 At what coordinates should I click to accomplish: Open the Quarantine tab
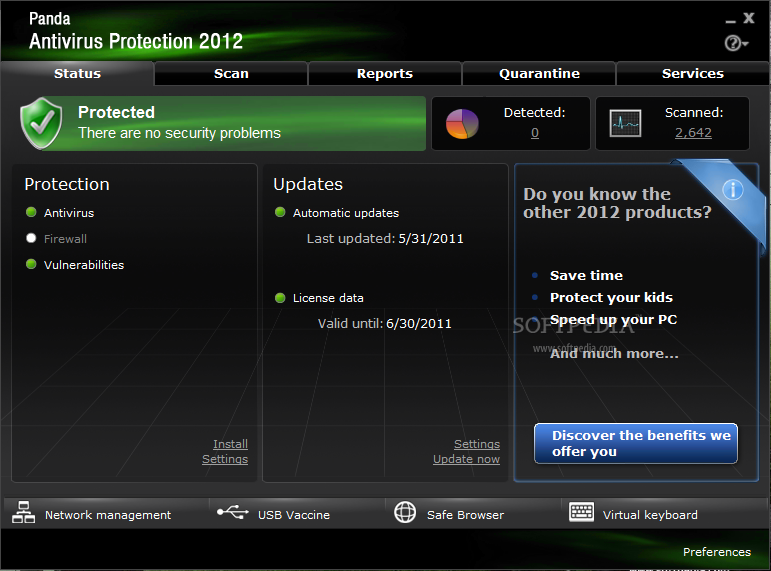pyautogui.click(x=539, y=73)
